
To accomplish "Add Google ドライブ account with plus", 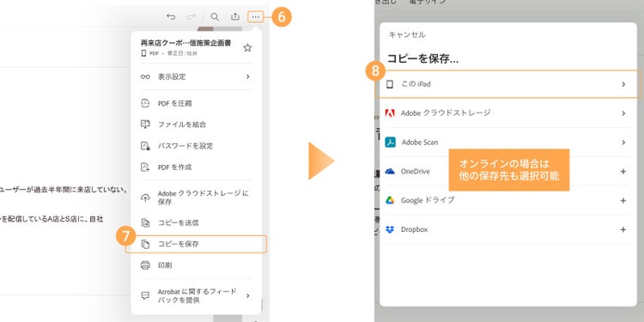I will (x=623, y=201).
